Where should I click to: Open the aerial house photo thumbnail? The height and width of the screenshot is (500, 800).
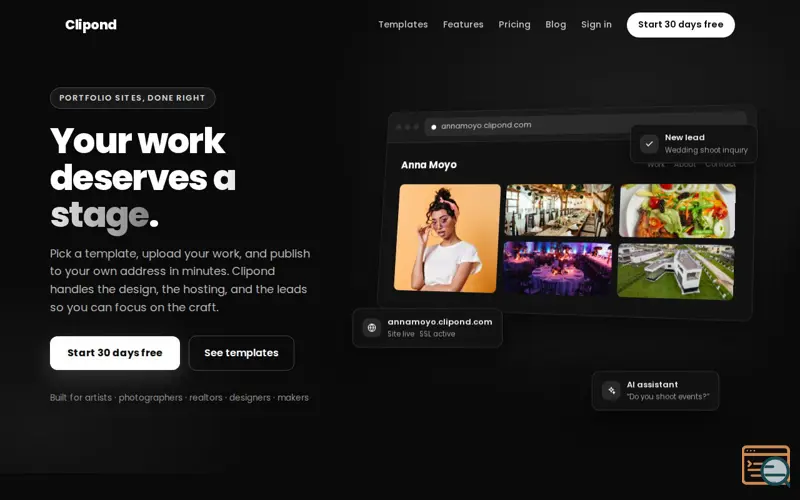(x=676, y=271)
